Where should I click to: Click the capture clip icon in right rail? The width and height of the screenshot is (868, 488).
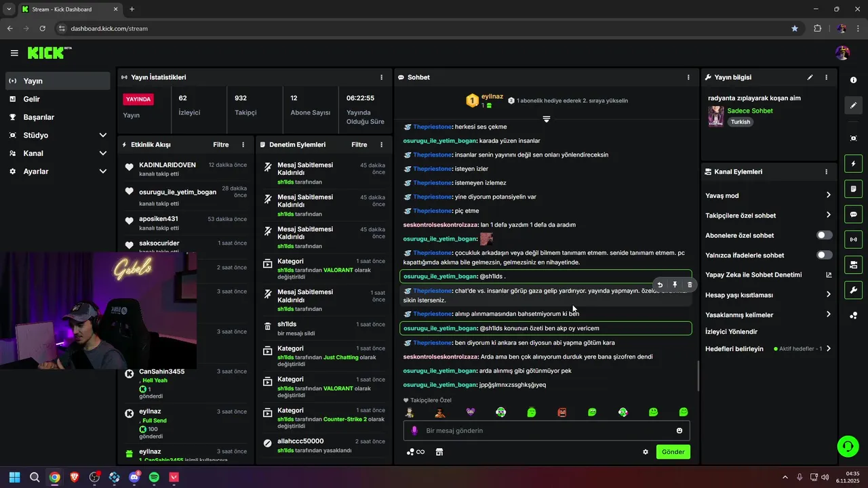pos(853,138)
